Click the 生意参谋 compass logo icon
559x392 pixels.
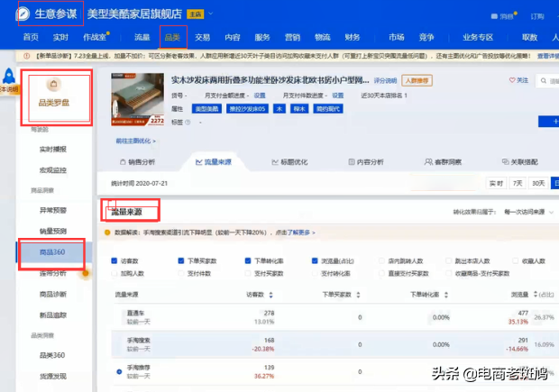point(23,14)
